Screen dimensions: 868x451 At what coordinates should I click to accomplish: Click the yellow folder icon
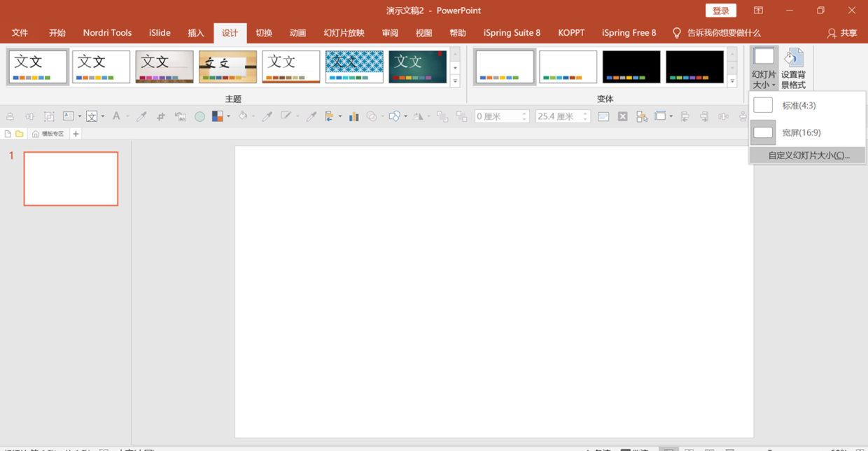[x=20, y=134]
